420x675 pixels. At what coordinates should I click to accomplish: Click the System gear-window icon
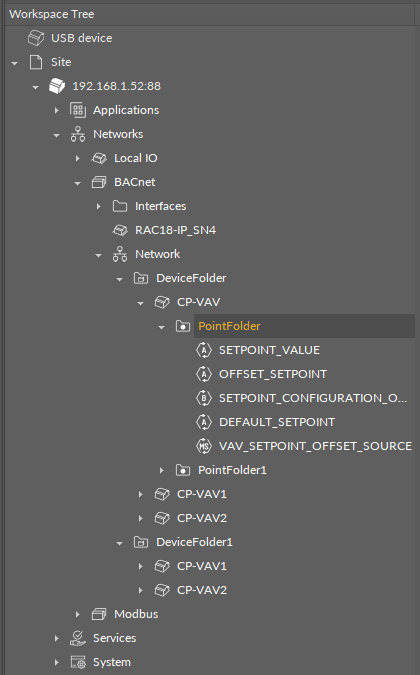(78, 662)
